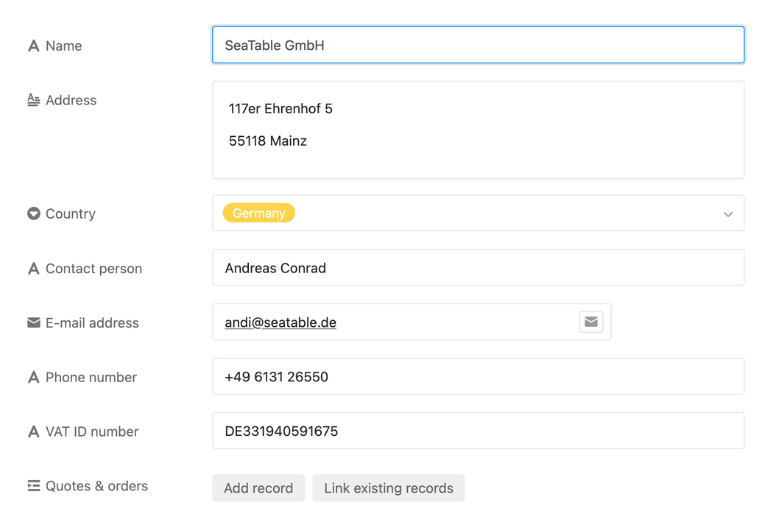Click the envelope icon beside E-mail address label
The height and width of the screenshot is (528, 768).
[x=33, y=322]
